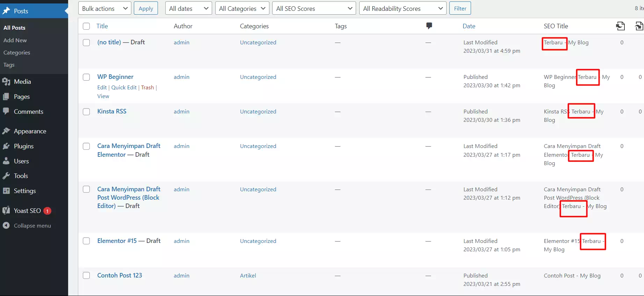Click Quick Edit under WP Beginner
644x296 pixels.
click(124, 88)
